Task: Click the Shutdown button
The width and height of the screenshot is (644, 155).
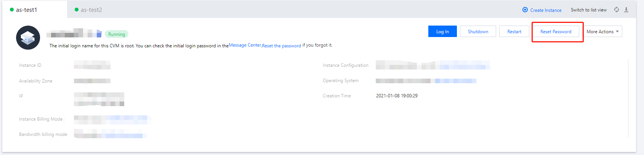Action: [478, 32]
